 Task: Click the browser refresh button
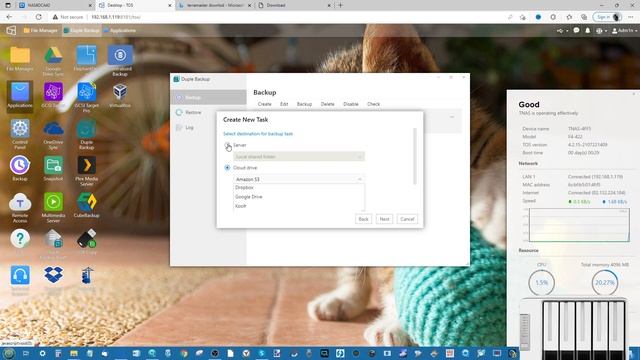(38, 17)
